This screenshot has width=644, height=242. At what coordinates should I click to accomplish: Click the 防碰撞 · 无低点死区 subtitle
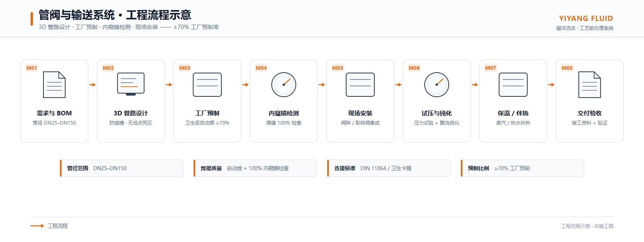pos(131,123)
